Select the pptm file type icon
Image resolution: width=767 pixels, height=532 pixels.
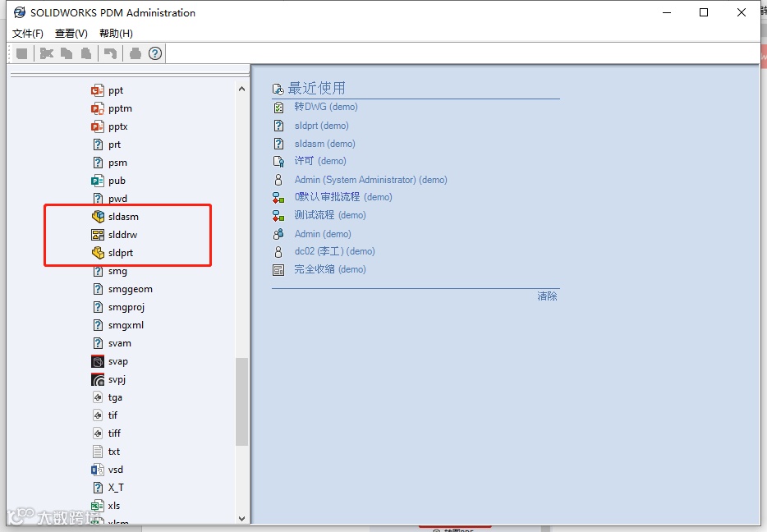pyautogui.click(x=98, y=108)
